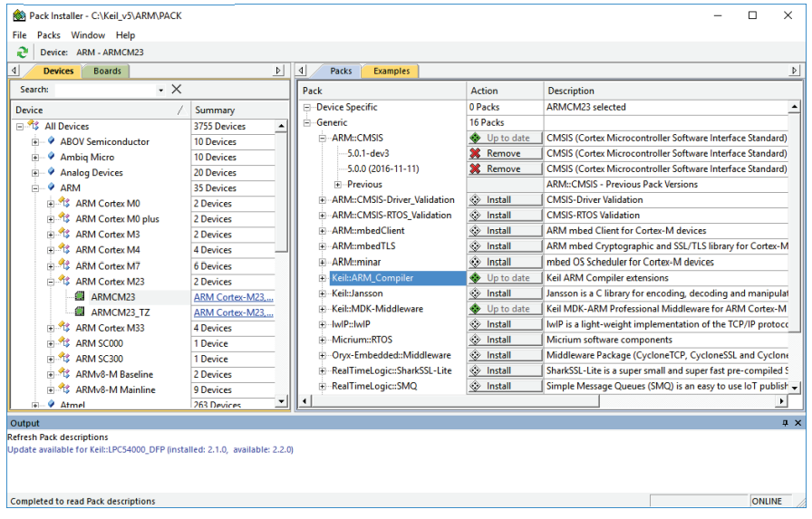Open the search field dropdown arrow
This screenshot has height=519, width=812.
[x=161, y=90]
